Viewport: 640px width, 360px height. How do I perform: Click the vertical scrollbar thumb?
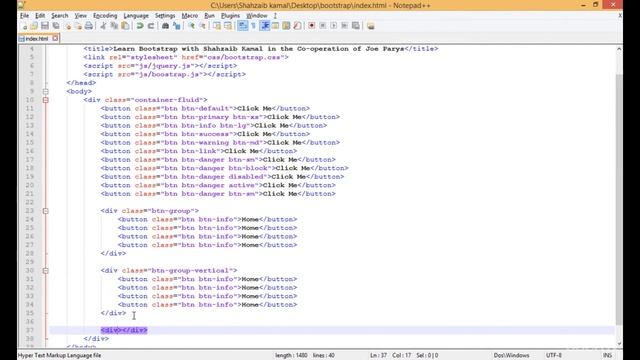[619, 199]
